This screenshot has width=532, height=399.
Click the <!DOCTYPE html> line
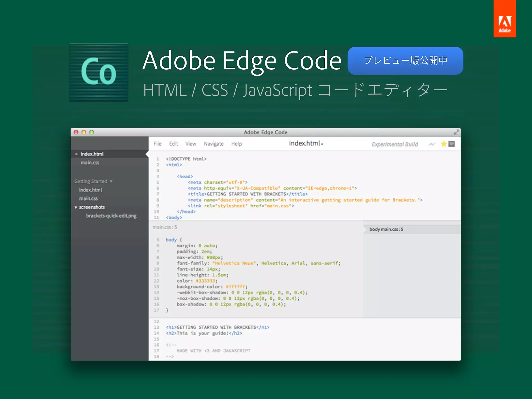(x=186, y=159)
